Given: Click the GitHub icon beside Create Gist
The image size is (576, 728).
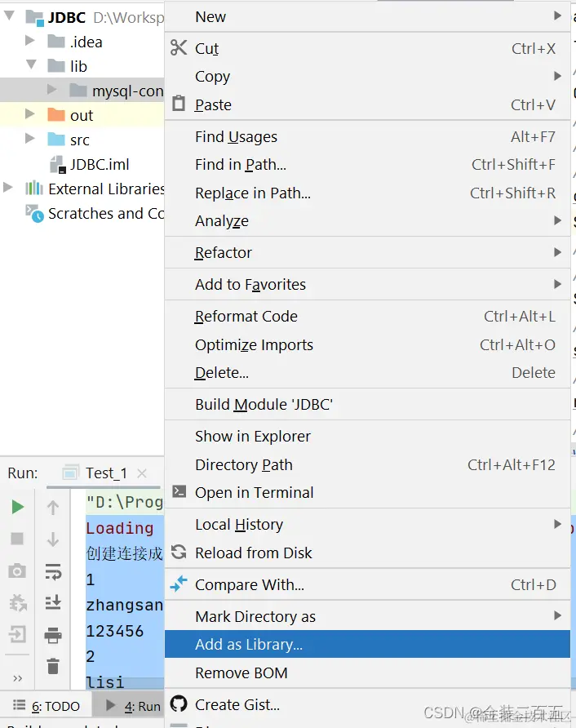Looking at the screenshot, I should (x=179, y=704).
